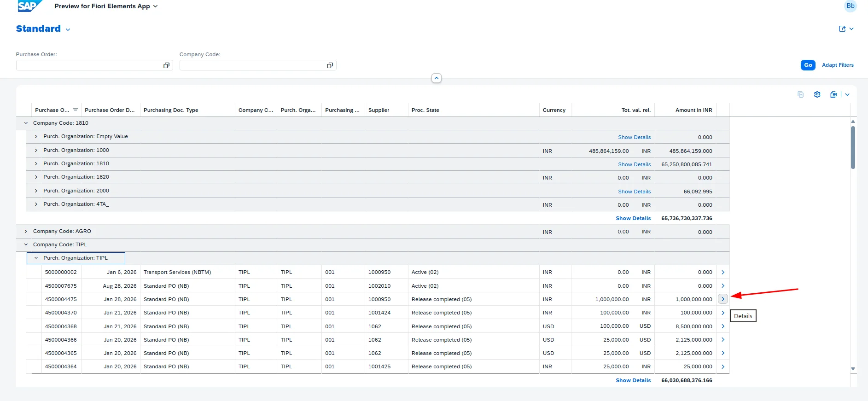Image resolution: width=868 pixels, height=401 pixels.
Task: Click the Company Code input field
Action: (x=258, y=65)
